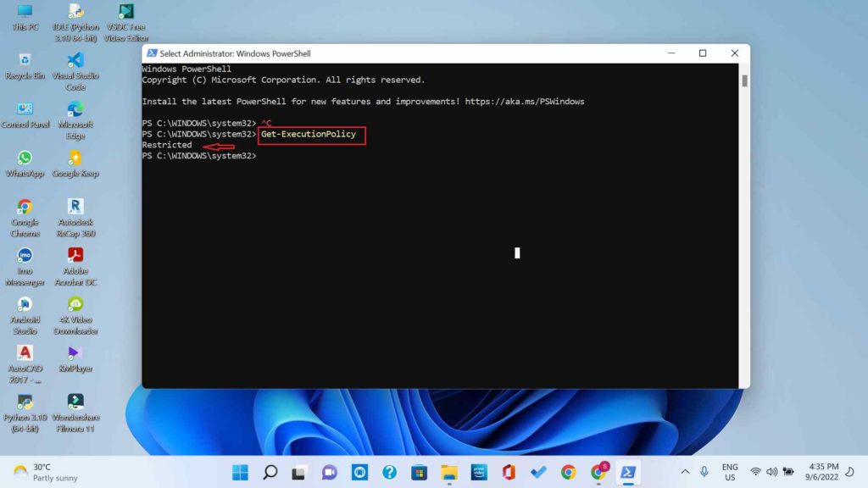The image size is (868, 488).
Task: Open WhatsApp desktop shortcut
Action: coord(25,164)
